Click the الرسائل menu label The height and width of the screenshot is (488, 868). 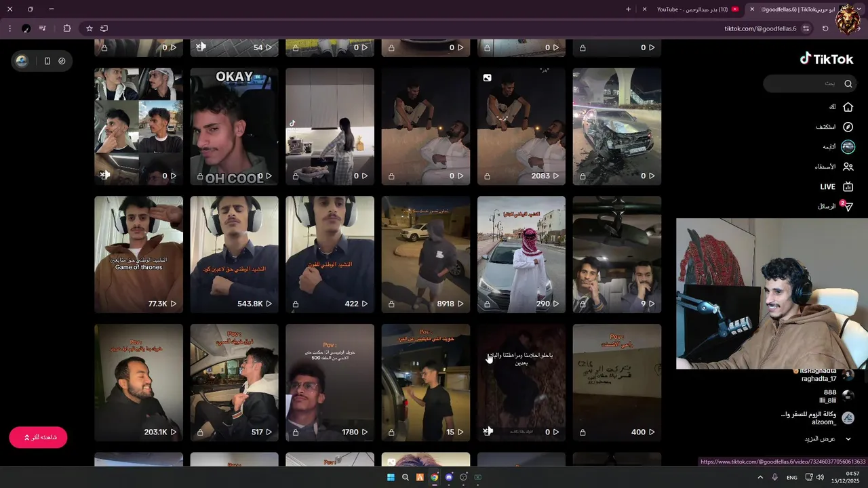827,206
